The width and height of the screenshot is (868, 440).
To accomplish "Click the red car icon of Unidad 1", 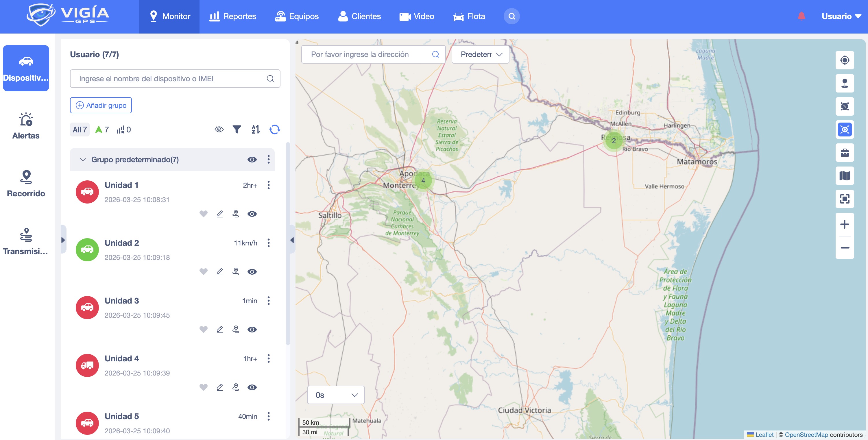I will coord(87,192).
